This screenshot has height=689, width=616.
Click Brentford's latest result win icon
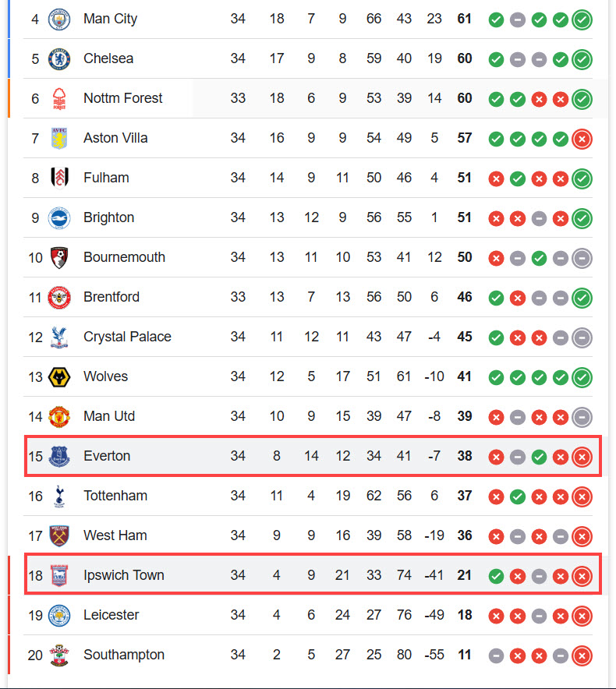582,298
